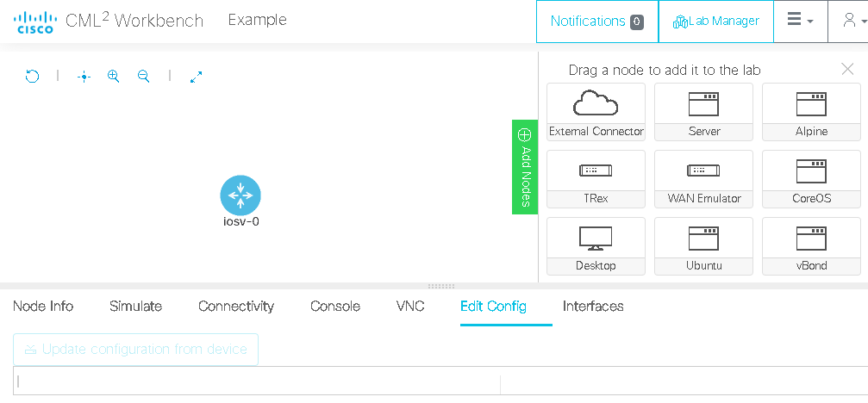
Task: Select the Edit Config tab
Action: pyautogui.click(x=493, y=307)
